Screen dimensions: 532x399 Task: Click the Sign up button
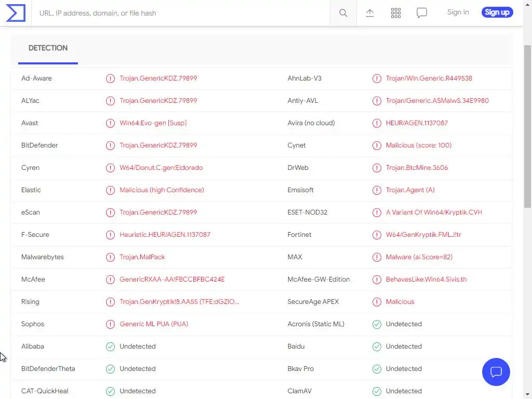point(497,12)
